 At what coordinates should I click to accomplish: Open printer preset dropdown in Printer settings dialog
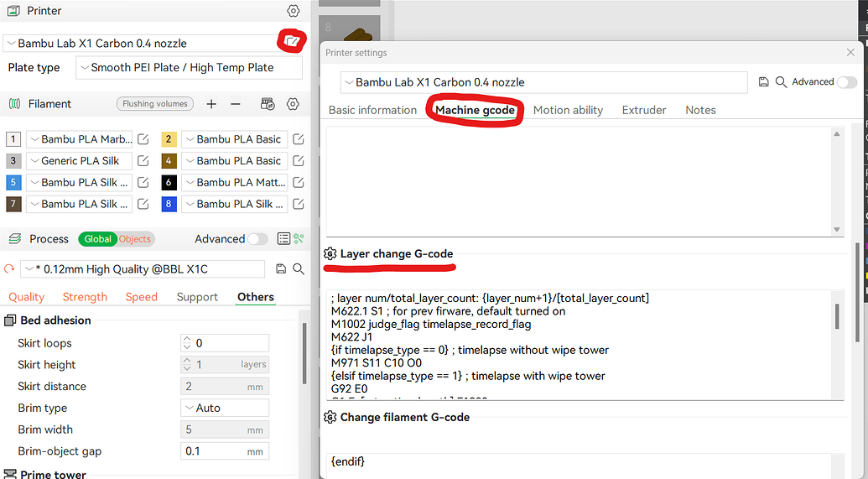click(x=544, y=82)
